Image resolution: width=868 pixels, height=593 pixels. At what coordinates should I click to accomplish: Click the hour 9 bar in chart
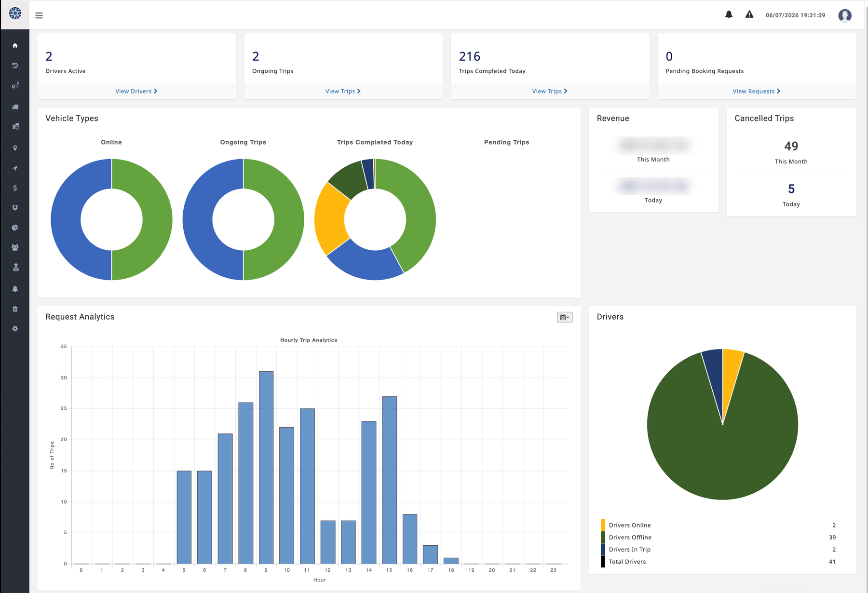click(266, 468)
